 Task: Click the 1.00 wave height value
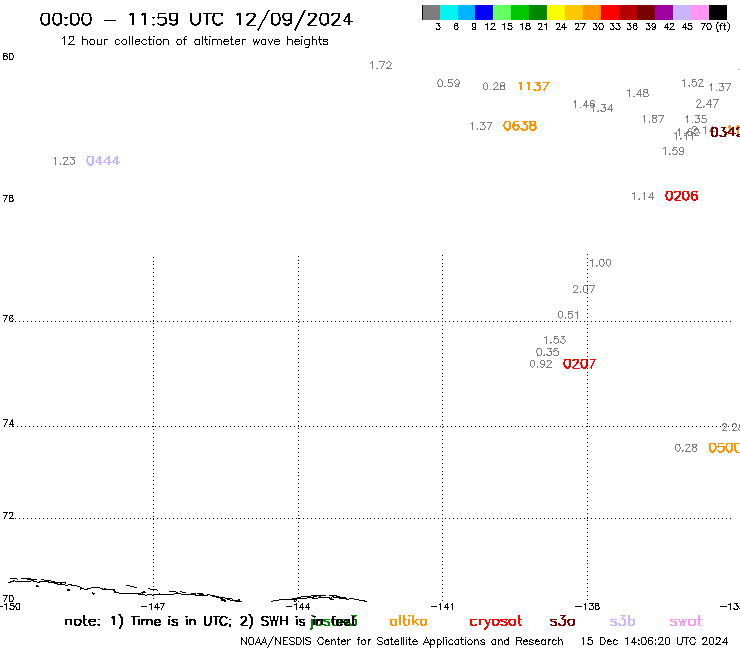[600, 263]
